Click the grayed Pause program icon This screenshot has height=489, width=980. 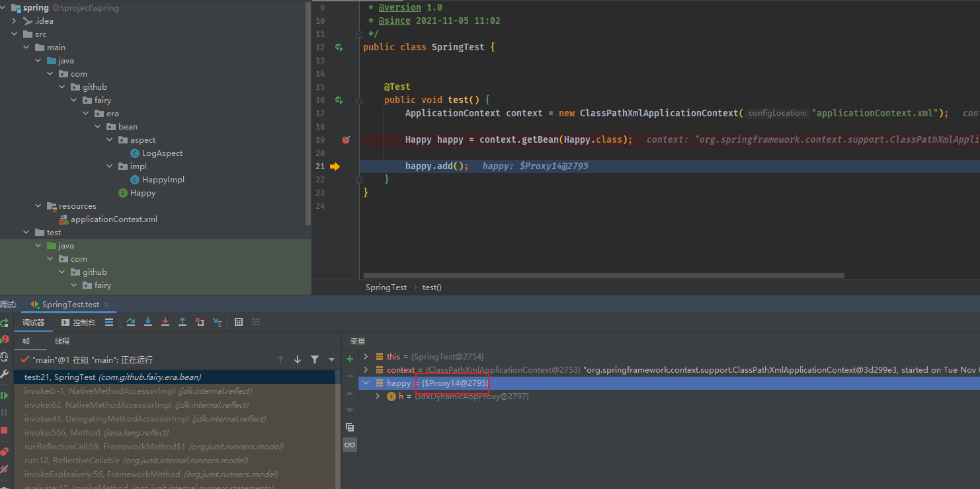pos(4,412)
